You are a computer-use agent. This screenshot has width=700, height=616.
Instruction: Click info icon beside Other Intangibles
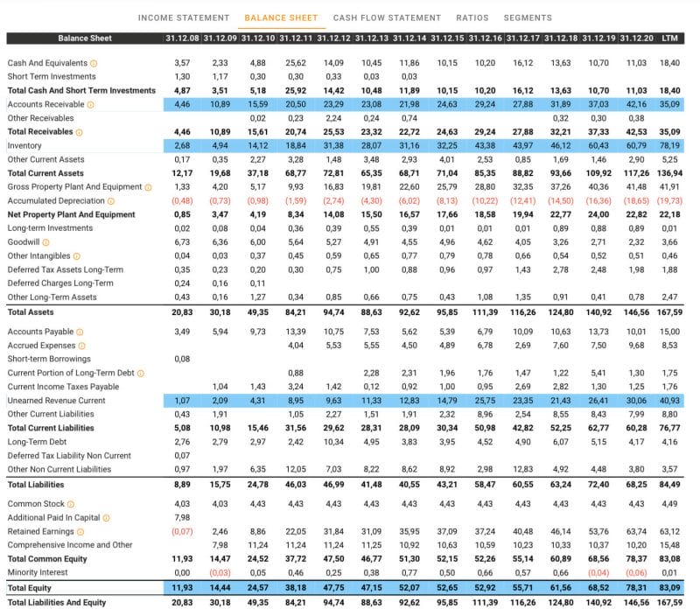77,256
